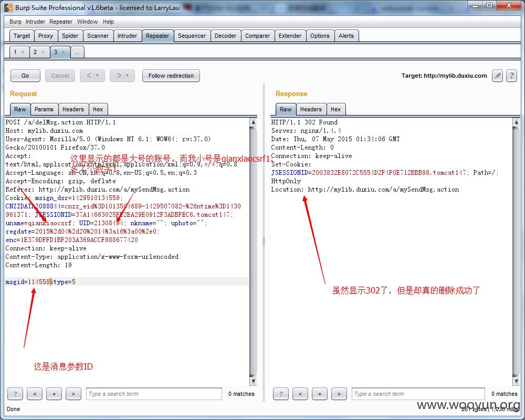Viewport: 525px width, 420px height.
Task: Click the response search term field
Action: click(x=418, y=394)
